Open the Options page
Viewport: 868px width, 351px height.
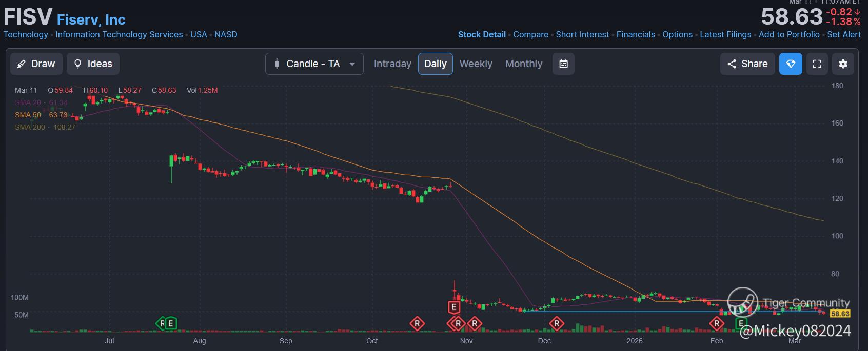[677, 34]
